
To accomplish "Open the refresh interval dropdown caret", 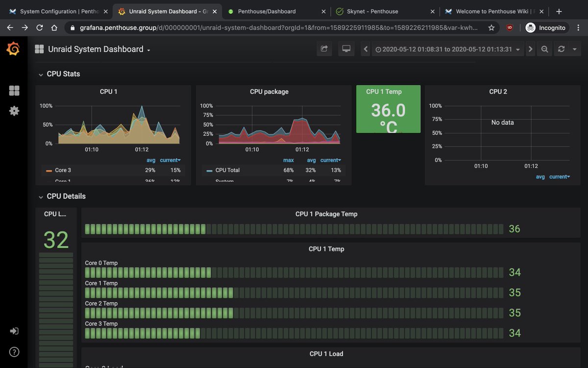I will pyautogui.click(x=575, y=49).
